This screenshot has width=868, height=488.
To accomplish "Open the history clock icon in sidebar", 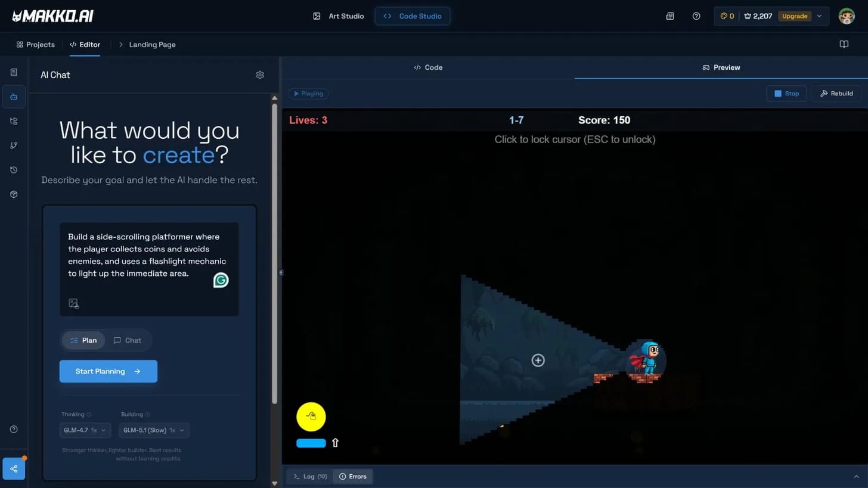I will (x=14, y=170).
